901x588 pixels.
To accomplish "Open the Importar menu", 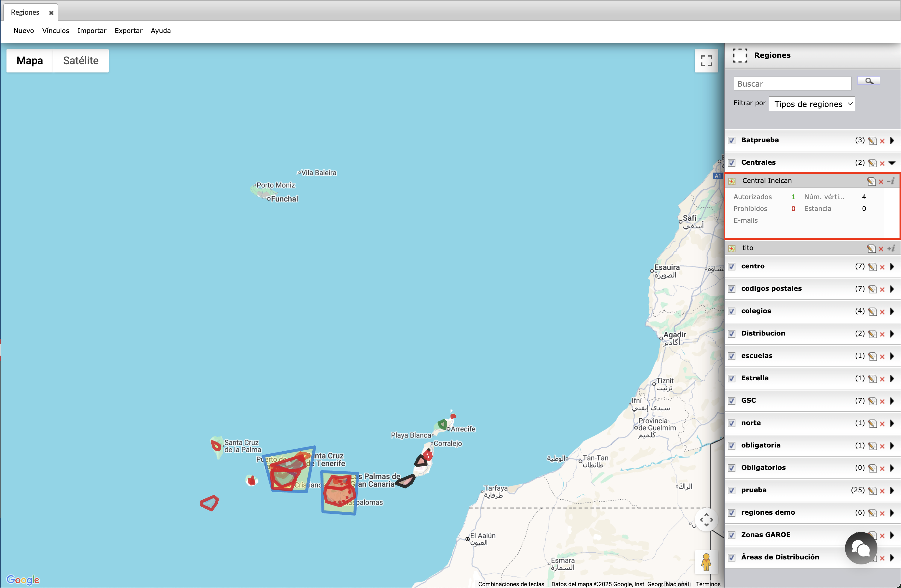I will coord(92,31).
